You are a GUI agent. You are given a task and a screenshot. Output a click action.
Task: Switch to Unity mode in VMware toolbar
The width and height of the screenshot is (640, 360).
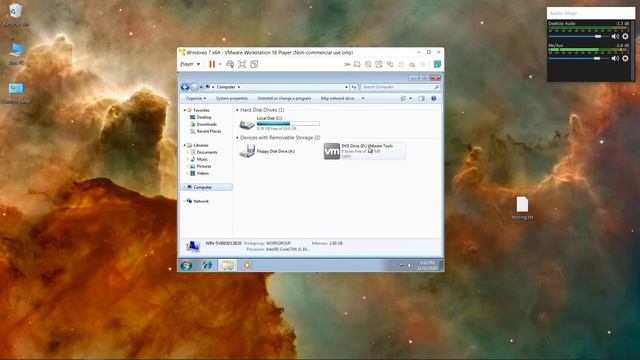point(254,64)
